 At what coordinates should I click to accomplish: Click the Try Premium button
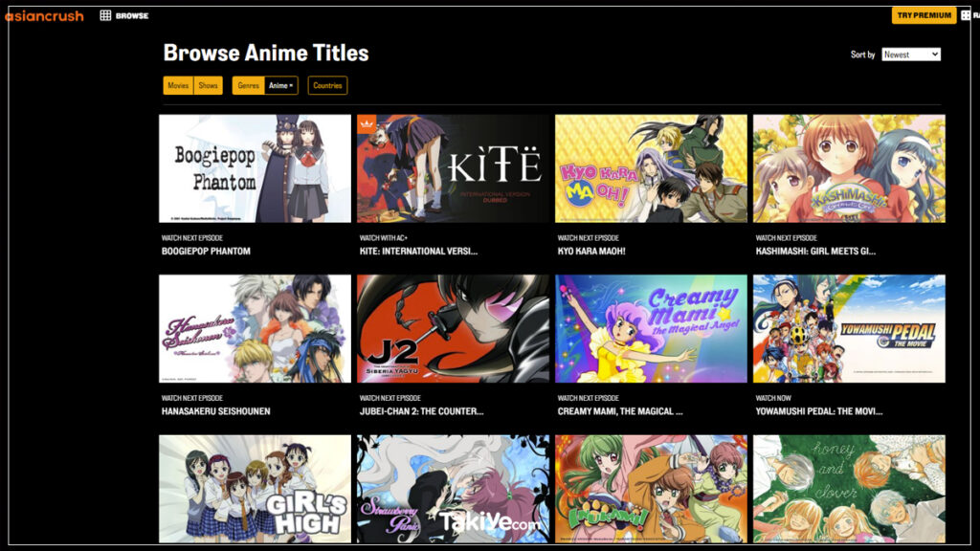[x=924, y=15]
